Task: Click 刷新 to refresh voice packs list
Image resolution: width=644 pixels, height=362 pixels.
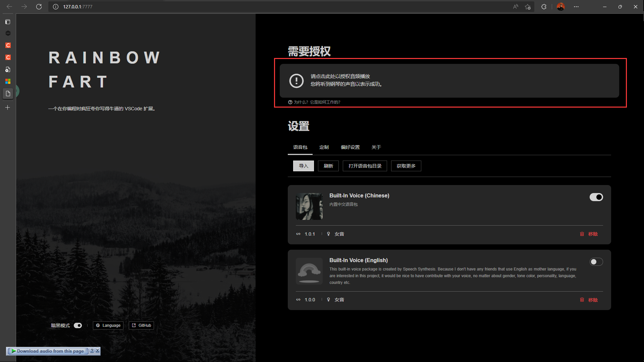Action: point(328,165)
